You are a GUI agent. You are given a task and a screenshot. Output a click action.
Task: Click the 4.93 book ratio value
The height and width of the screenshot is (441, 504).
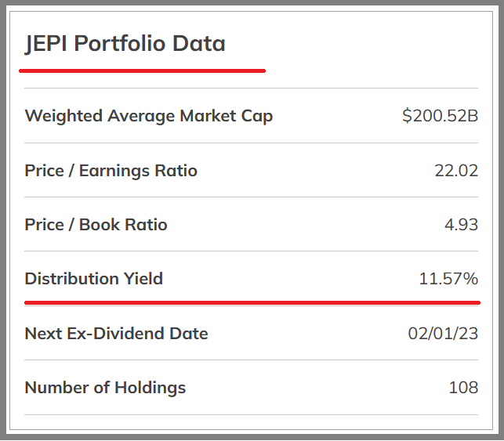point(461,225)
